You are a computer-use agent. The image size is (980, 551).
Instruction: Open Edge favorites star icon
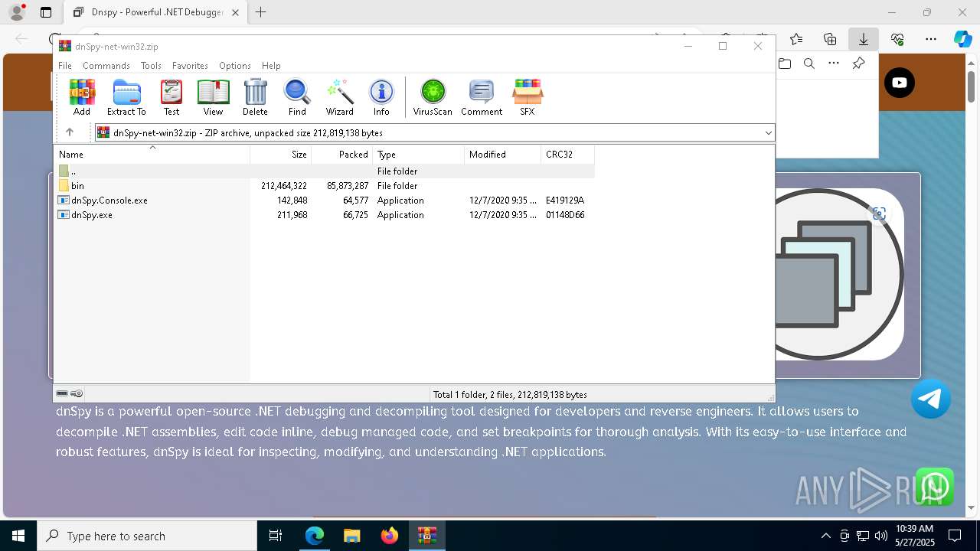796,39
